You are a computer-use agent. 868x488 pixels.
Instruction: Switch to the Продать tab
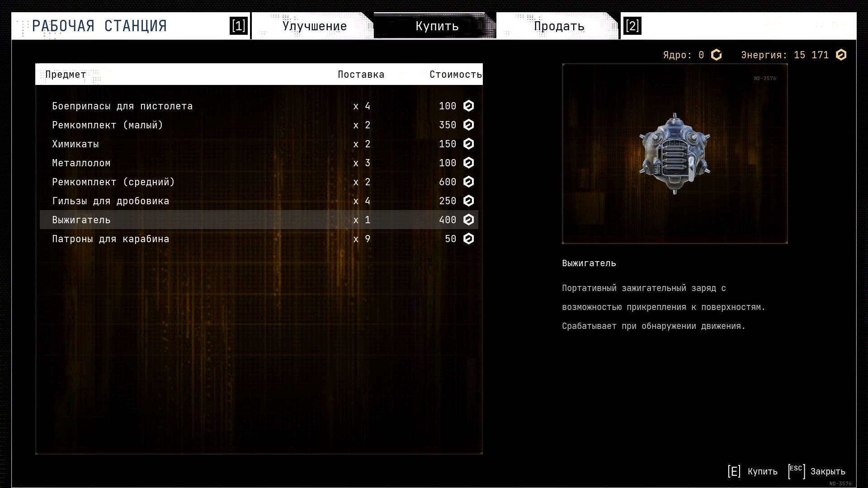tap(559, 26)
